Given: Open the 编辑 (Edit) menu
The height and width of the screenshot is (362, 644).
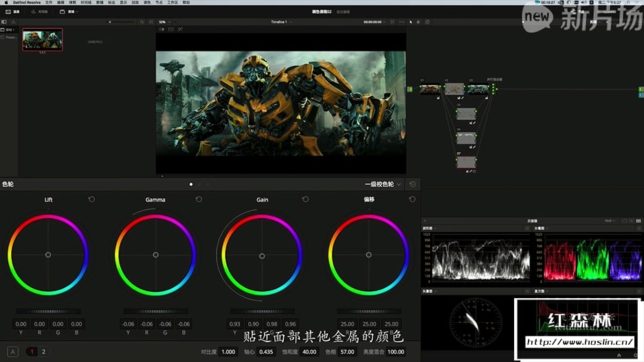Looking at the screenshot, I should [x=60, y=3].
